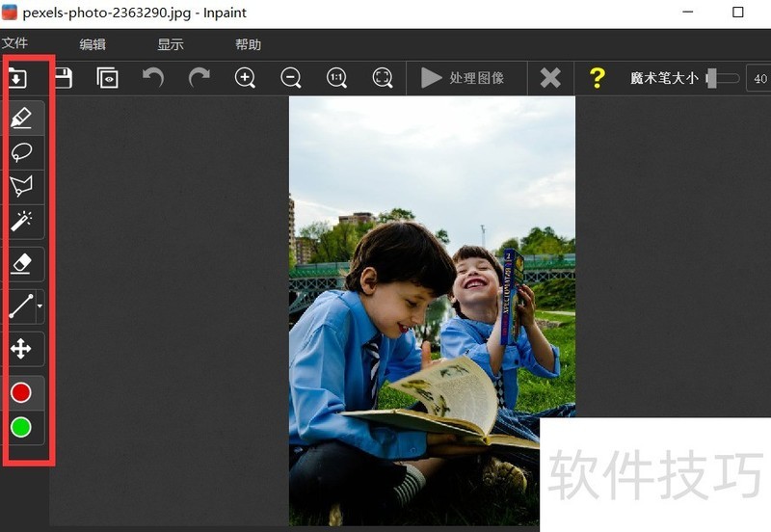Select the Magic Wand tool

click(x=21, y=222)
